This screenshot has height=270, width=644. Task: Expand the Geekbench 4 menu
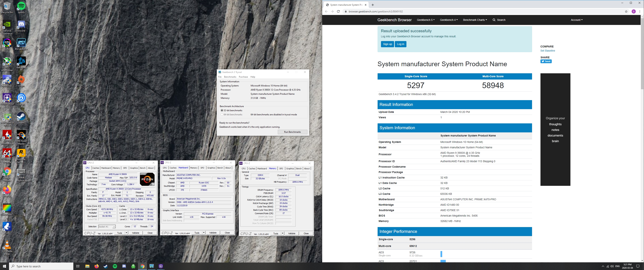tap(449, 20)
